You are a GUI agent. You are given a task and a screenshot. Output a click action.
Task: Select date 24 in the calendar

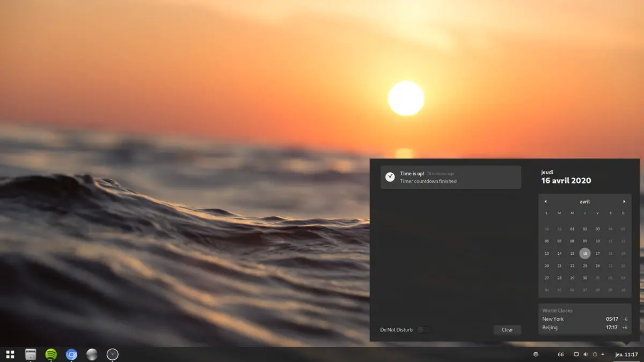click(597, 265)
